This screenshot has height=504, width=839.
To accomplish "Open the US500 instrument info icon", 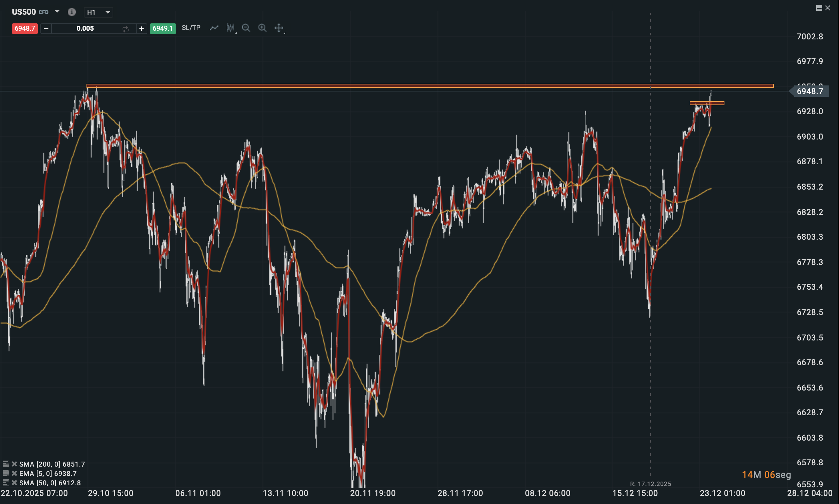I will click(x=71, y=12).
